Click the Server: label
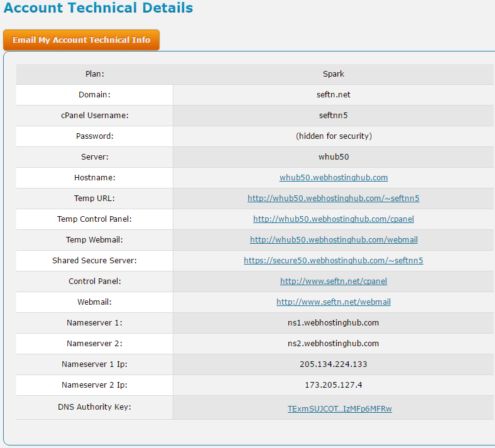 click(94, 157)
